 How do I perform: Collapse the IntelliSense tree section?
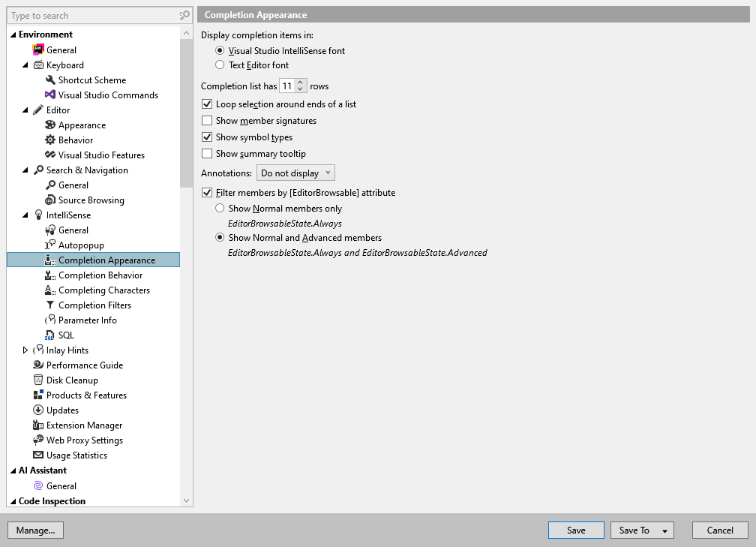[x=25, y=215]
